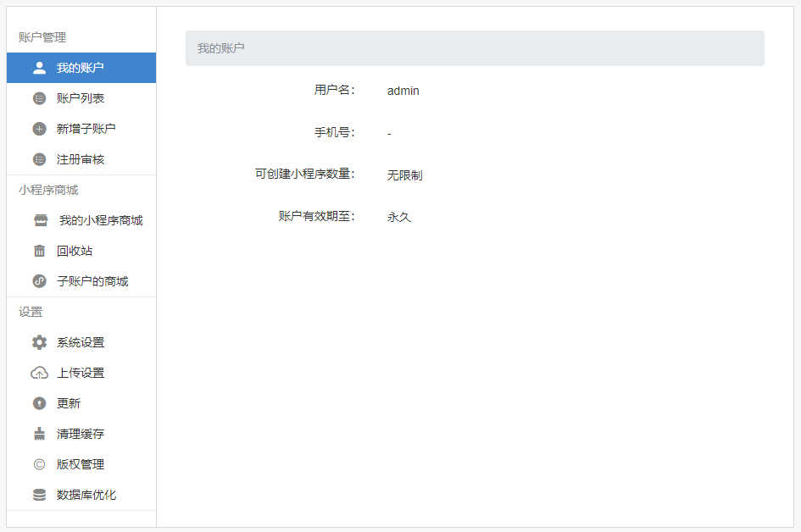The height and width of the screenshot is (532, 801).
Task: Click the list icon beside 账户列表
Action: point(39,98)
